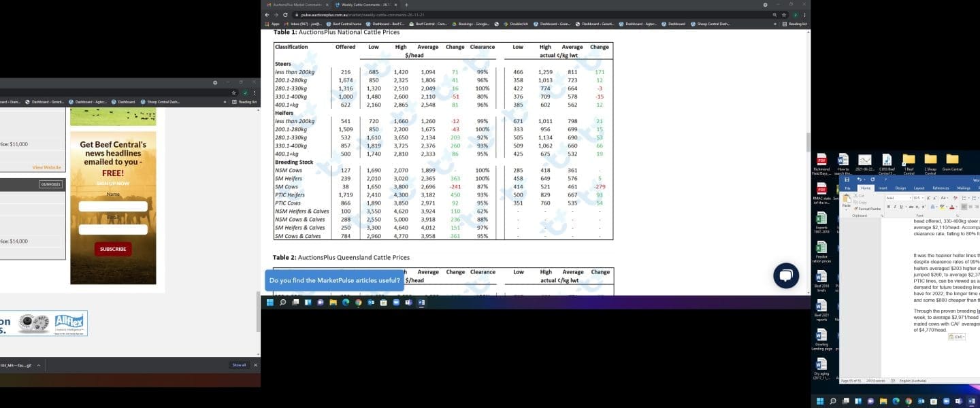The image size is (980, 408).
Task: Click the 01/09/2021 date badge
Action: tap(50, 184)
